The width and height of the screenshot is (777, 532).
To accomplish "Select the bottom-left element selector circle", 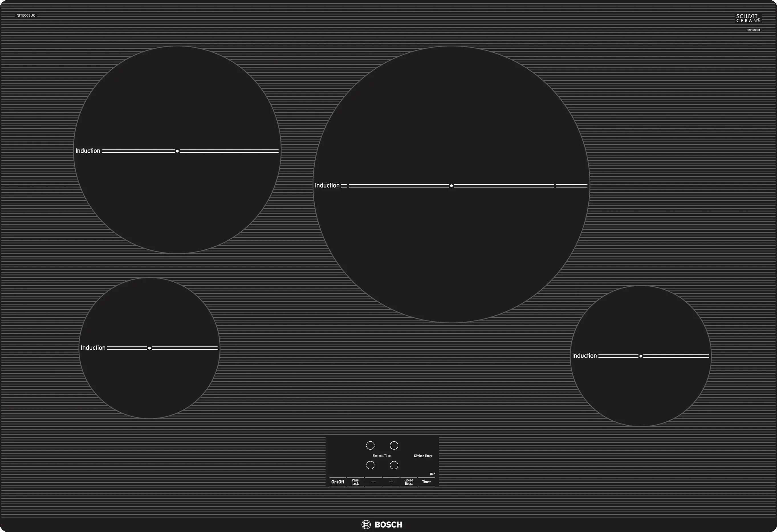I will coord(370,465).
